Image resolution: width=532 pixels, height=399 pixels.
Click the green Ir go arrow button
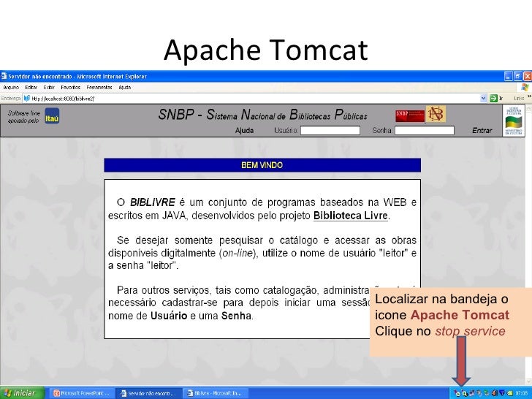click(x=493, y=99)
